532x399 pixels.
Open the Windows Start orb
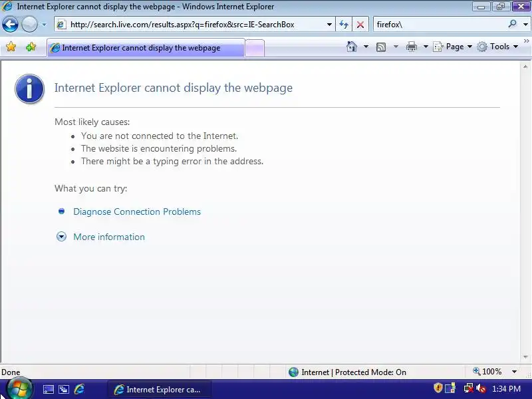click(x=19, y=389)
